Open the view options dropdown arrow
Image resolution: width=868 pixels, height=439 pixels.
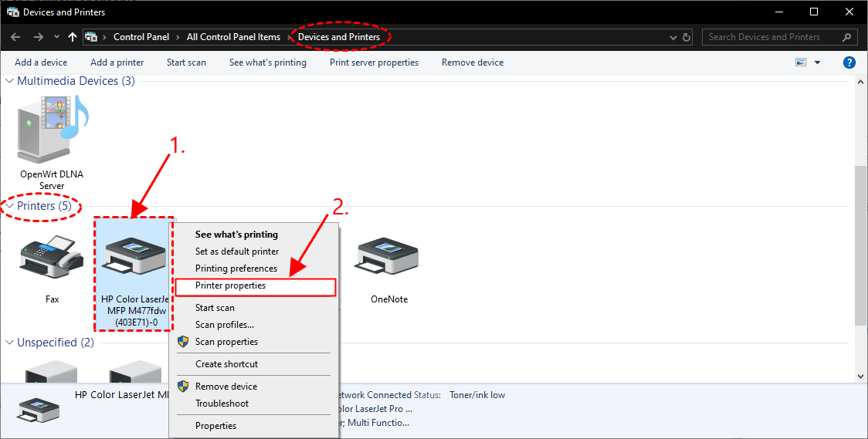(x=818, y=62)
